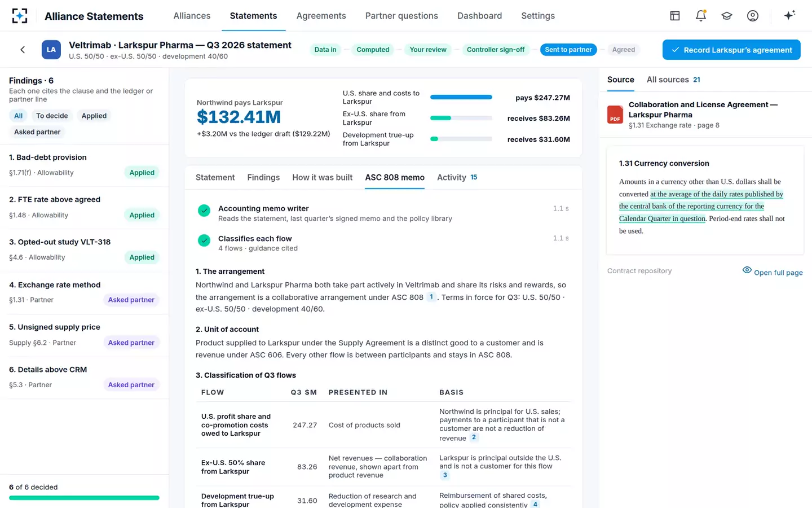Click the Alliance Statements logo icon
This screenshot has height=508, width=812.
[x=20, y=16]
